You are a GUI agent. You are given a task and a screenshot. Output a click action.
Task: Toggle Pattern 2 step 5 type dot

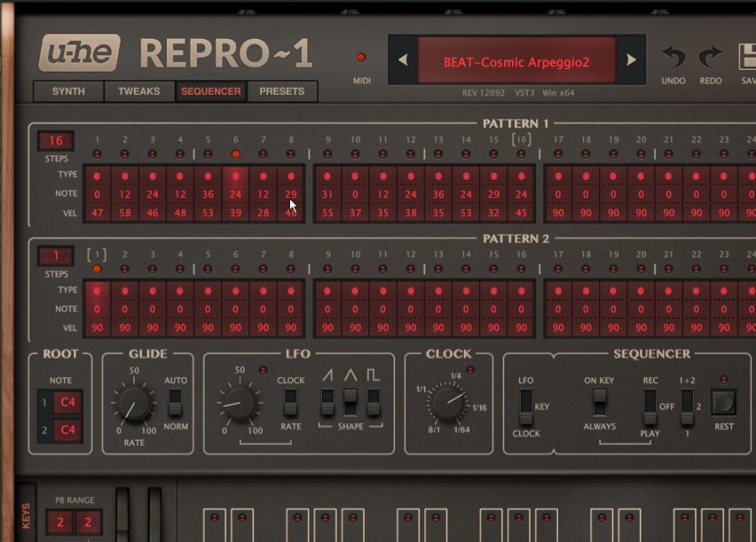208,291
